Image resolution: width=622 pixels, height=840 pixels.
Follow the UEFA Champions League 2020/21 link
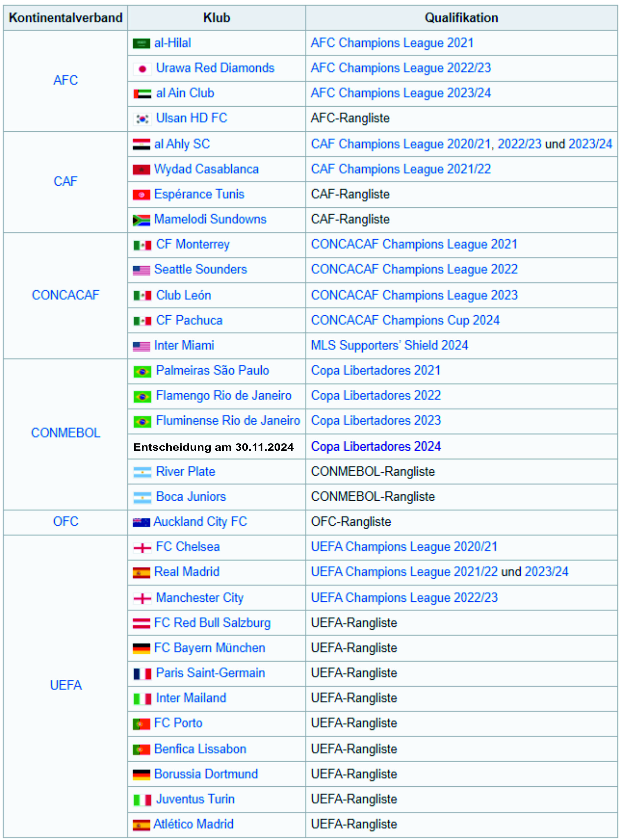[x=404, y=547]
